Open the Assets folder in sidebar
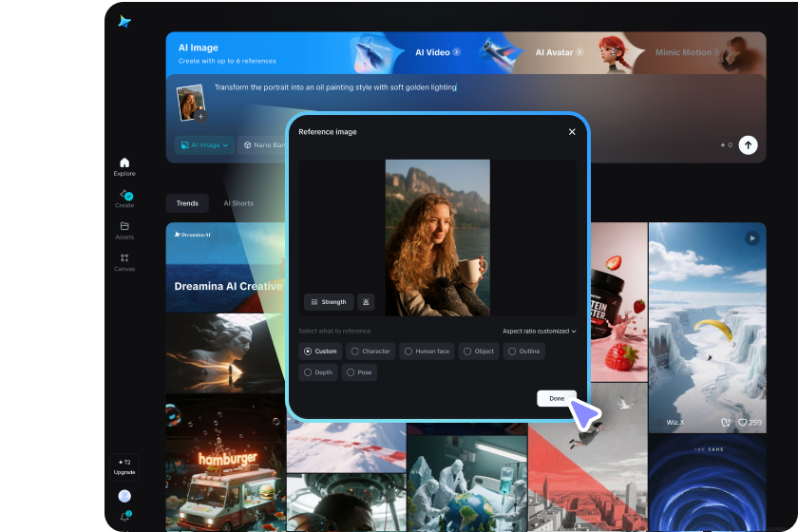The image size is (798, 532). 124,231
